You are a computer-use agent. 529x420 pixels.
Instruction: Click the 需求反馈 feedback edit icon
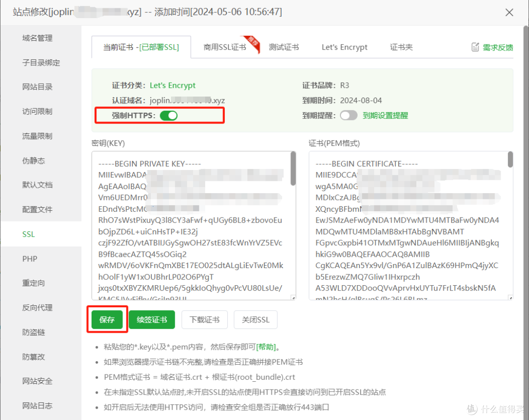(x=475, y=47)
